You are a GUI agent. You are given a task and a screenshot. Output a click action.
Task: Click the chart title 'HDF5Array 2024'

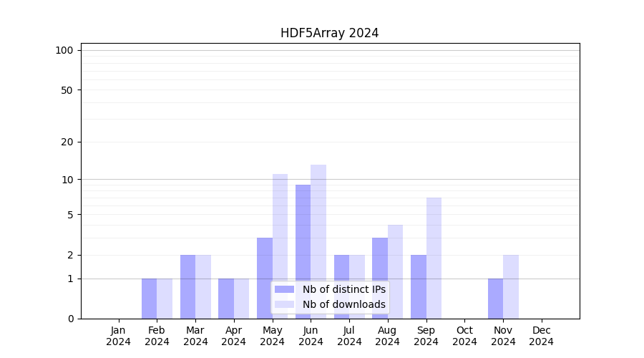[x=329, y=33]
